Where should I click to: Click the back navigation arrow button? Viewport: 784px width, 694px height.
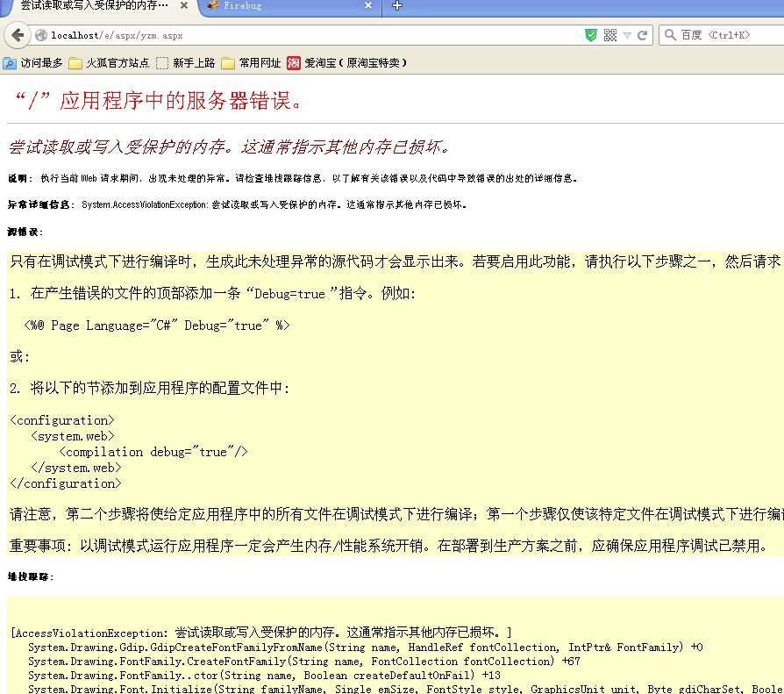[17, 35]
